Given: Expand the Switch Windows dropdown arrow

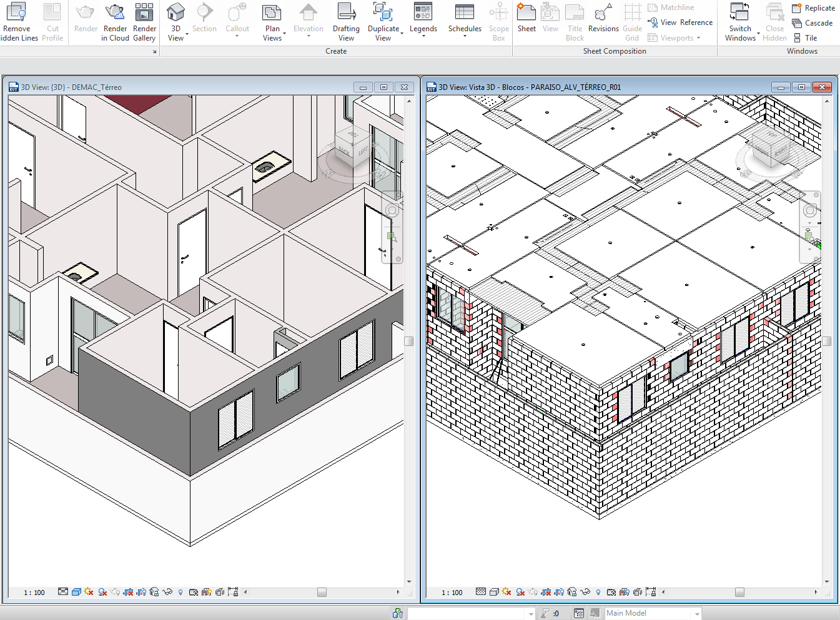Looking at the screenshot, I should 758,34.
